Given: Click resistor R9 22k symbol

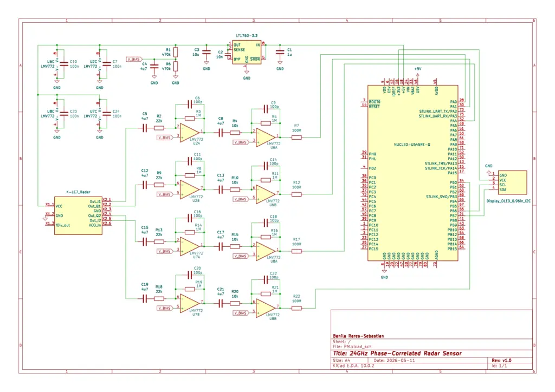Looking at the screenshot, I should click(x=159, y=185).
